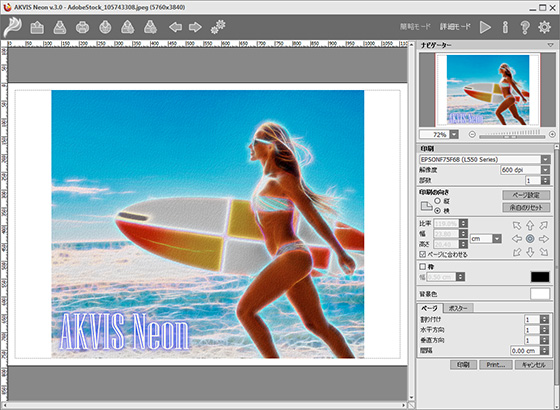
Task: Undo with the left arrow icon
Action: pyautogui.click(x=175, y=27)
